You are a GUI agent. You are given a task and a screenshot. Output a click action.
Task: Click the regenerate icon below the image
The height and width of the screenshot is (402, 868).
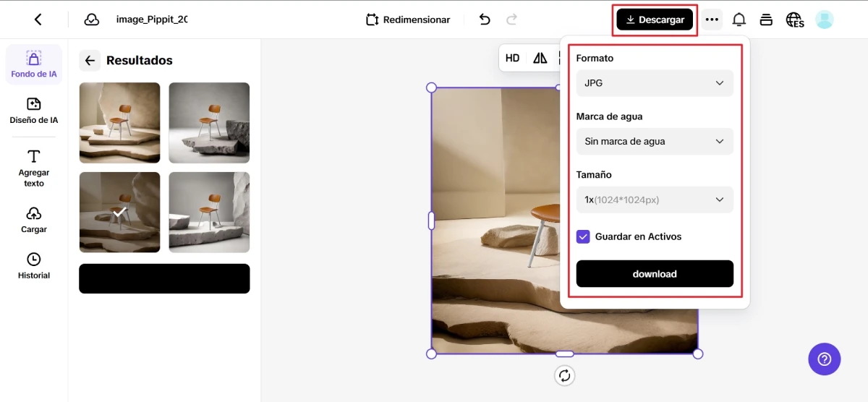pyautogui.click(x=564, y=375)
